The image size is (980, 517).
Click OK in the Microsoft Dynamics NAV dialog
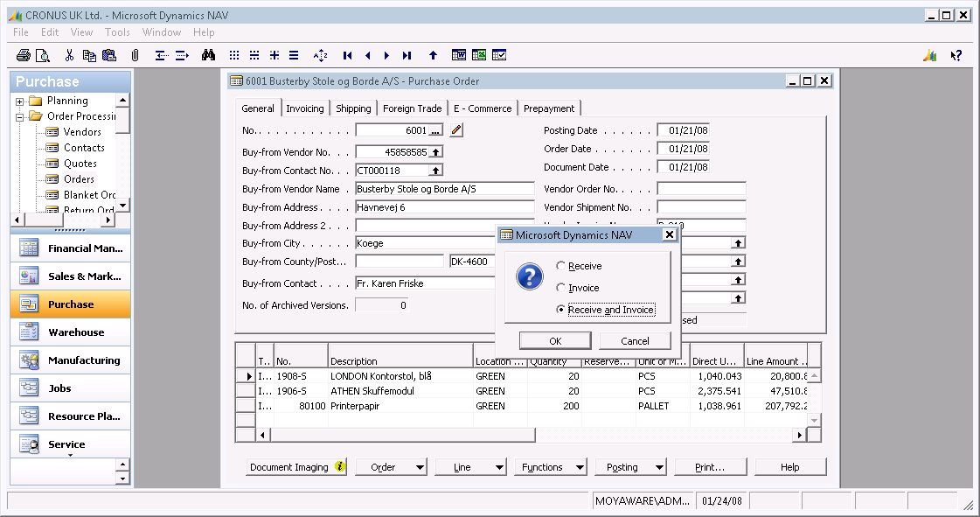point(555,340)
